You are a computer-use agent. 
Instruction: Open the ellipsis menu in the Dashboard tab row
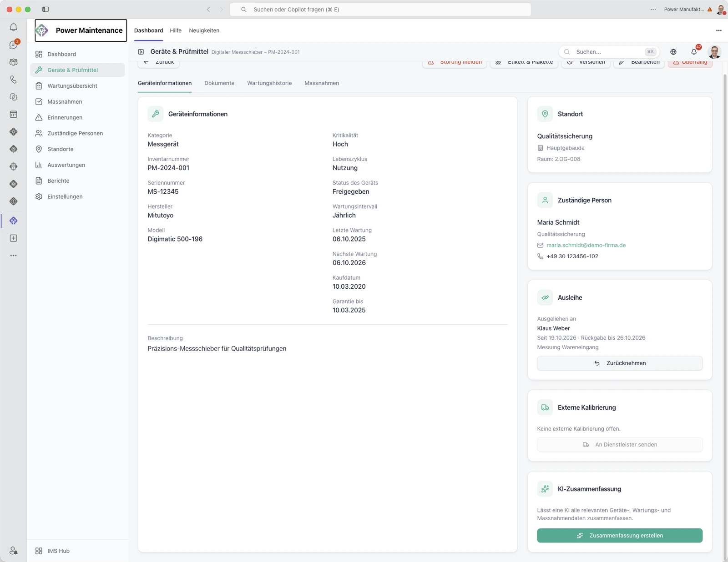click(719, 30)
